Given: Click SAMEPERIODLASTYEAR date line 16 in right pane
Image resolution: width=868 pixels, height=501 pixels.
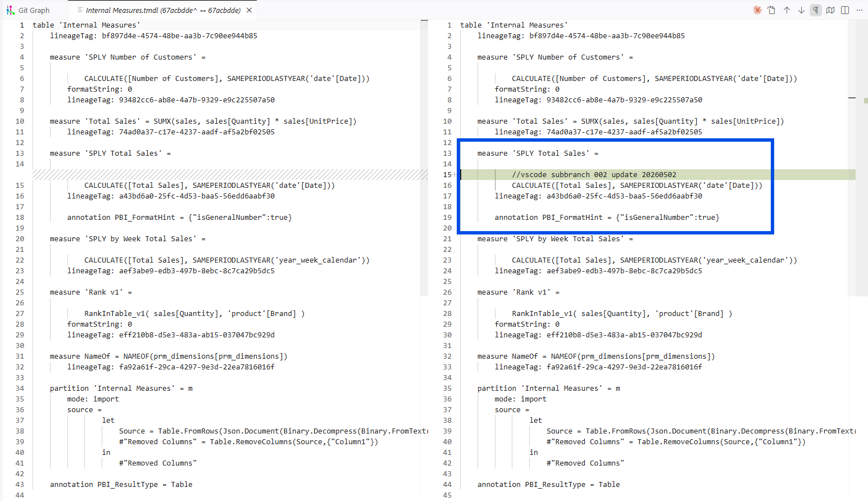Looking at the screenshot, I should pyautogui.click(x=637, y=186).
